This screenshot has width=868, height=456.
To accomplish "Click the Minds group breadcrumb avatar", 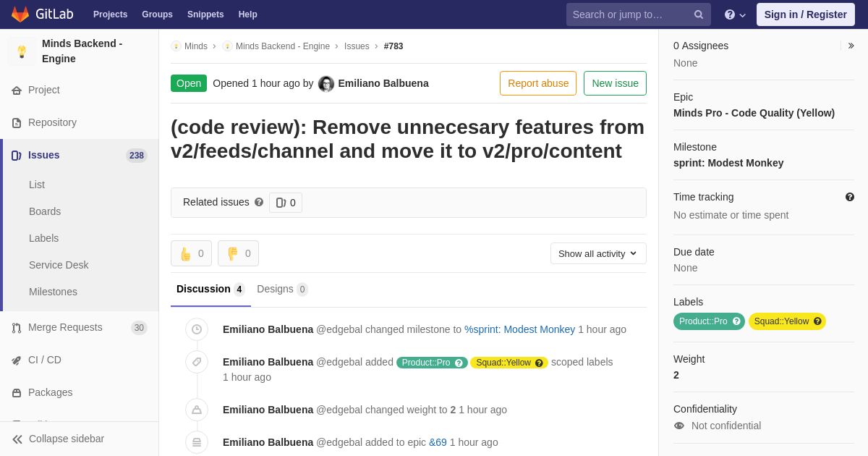I will (x=176, y=46).
